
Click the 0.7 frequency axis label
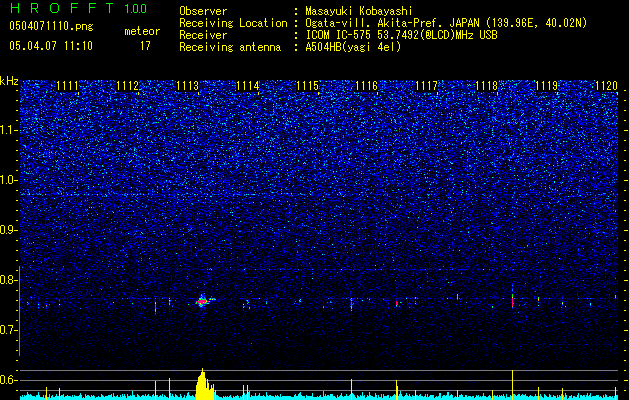[x=9, y=330]
